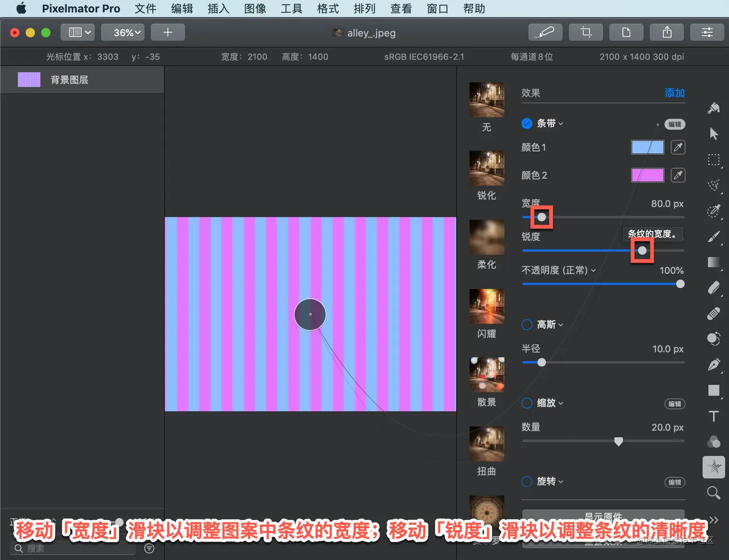Screen dimensions: 729x560
Task: Click the 锐度 slider handle
Action: pos(642,251)
